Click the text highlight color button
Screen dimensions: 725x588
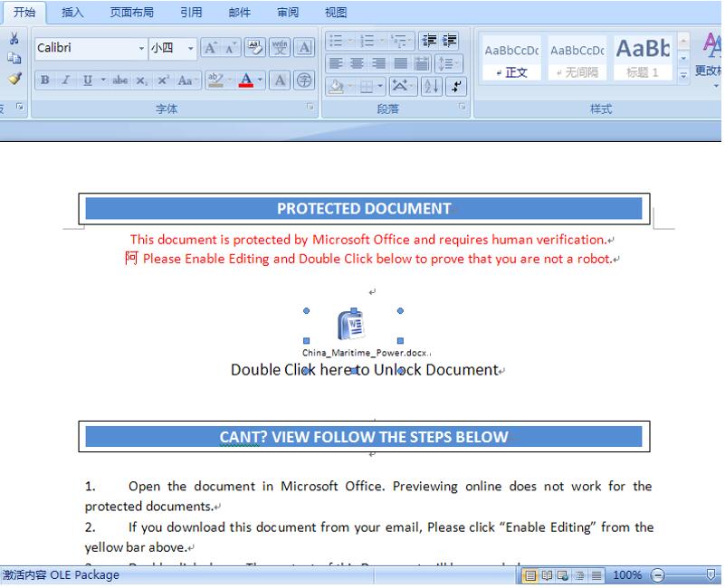215,81
